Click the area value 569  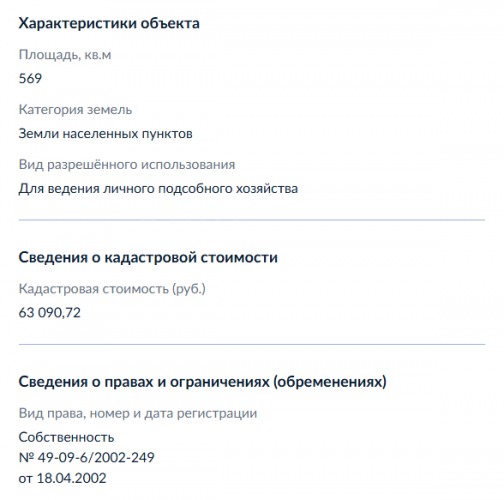click(x=30, y=79)
